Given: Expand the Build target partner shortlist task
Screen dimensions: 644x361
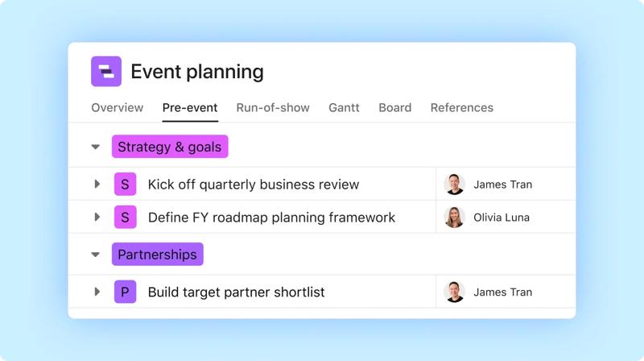Looking at the screenshot, I should 97,293.
